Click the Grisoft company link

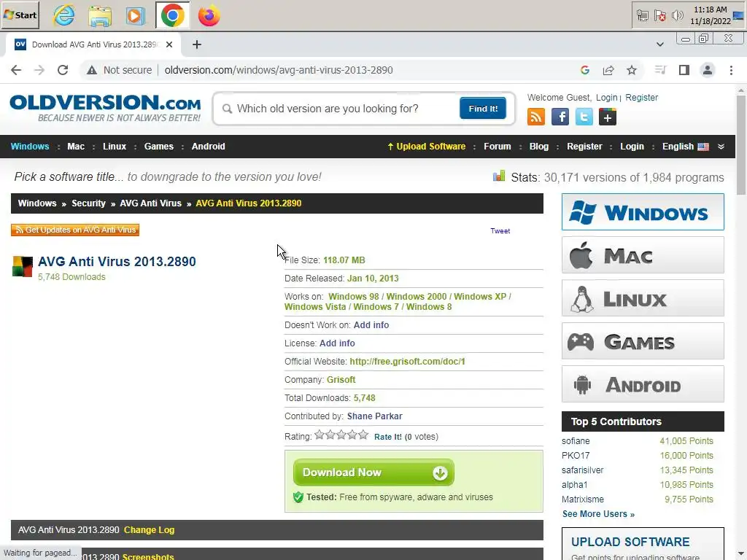[341, 379]
